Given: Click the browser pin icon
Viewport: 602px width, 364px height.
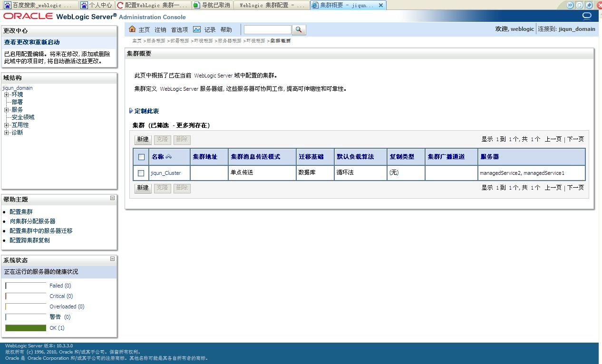Looking at the screenshot, I should tap(589, 5).
